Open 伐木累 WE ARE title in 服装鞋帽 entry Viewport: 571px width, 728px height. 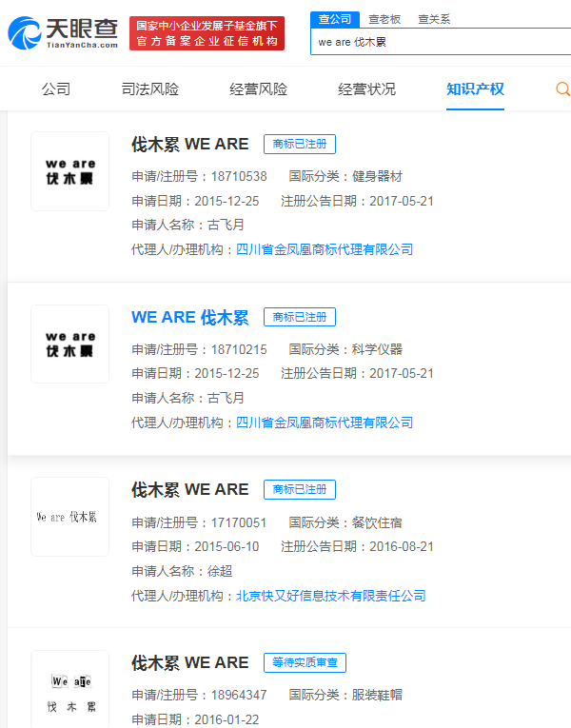coord(190,662)
